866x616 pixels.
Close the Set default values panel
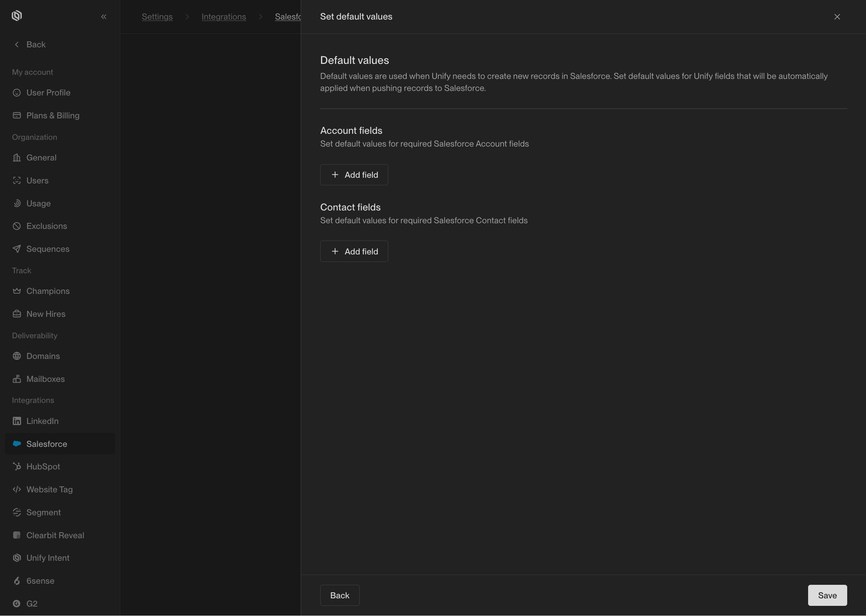click(837, 17)
